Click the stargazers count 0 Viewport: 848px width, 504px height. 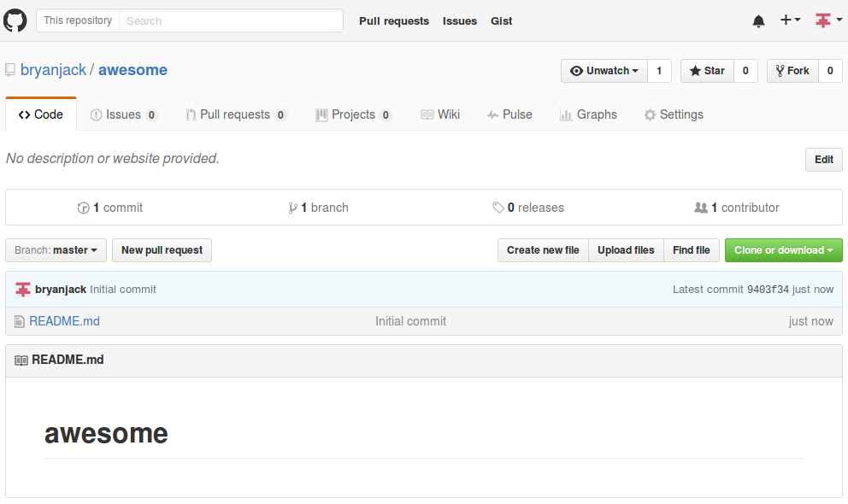tap(745, 71)
